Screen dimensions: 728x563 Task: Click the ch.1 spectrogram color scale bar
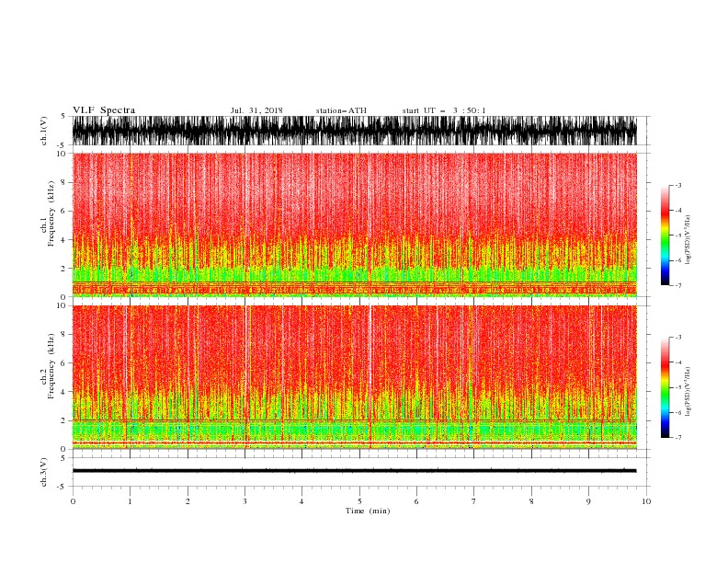665,236
